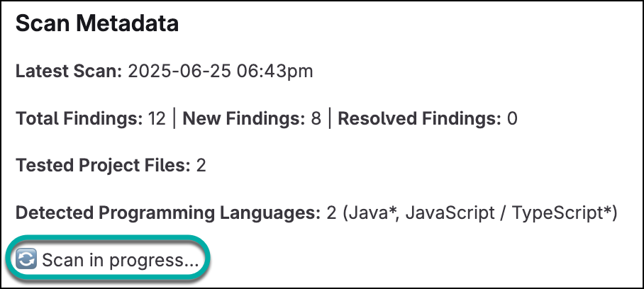Click the Resolved Findings label
This screenshot has height=289, width=644.
pos(419,118)
